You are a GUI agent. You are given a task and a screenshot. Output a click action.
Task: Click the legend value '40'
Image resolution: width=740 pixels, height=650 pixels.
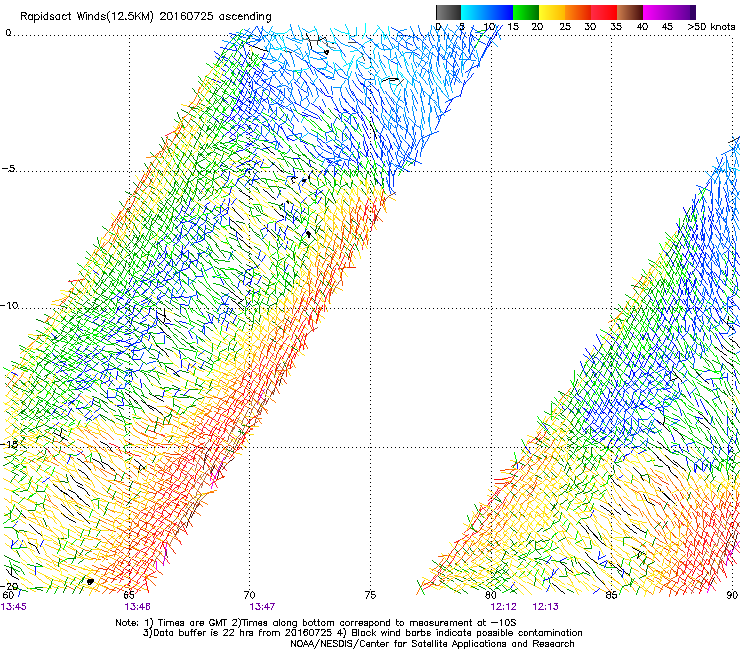[642, 27]
